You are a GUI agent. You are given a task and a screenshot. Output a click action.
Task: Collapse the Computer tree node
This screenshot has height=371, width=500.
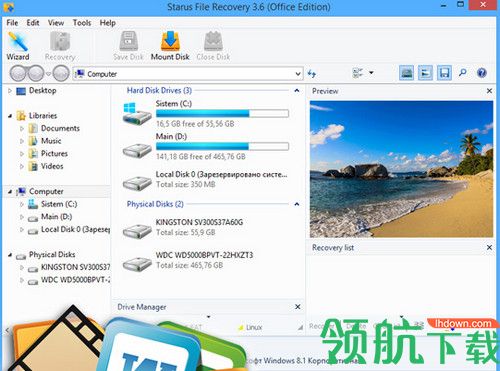[10, 192]
